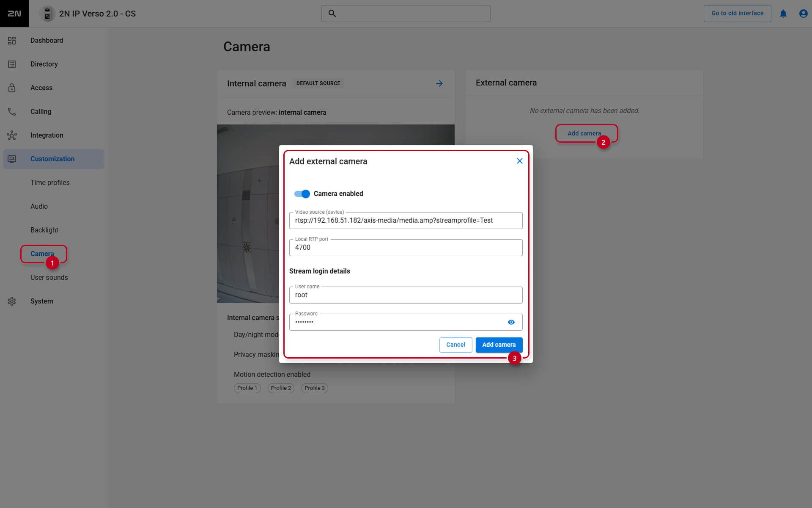Confirm with blue Add camera button
Image resolution: width=812 pixels, height=508 pixels.
499,345
